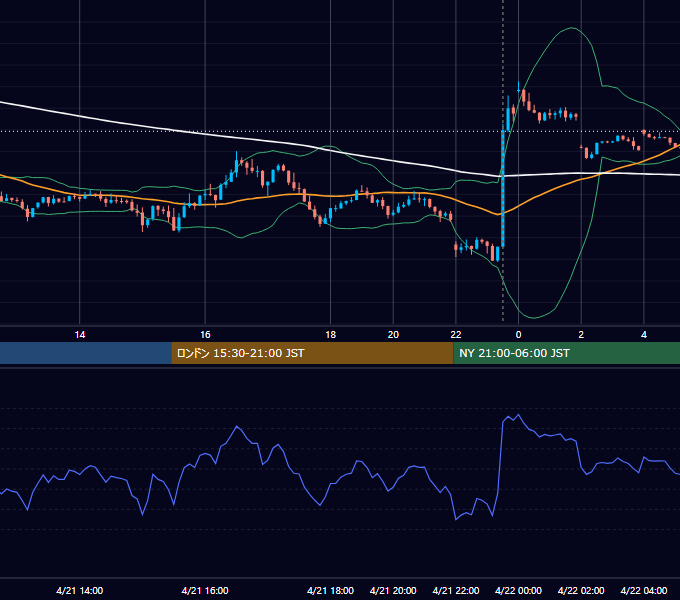
Task: Click the 4 hour label on the price chart axis
Action: point(644,335)
